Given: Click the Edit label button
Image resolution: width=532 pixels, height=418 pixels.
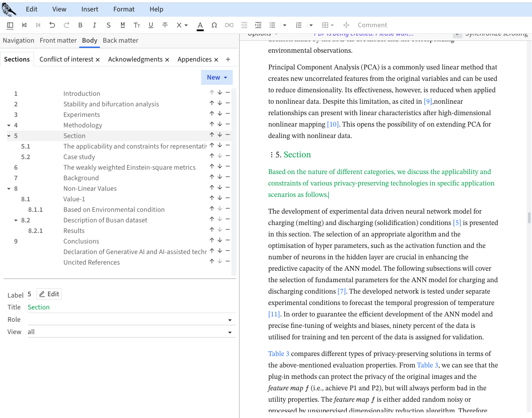Looking at the screenshot, I should [49, 294].
